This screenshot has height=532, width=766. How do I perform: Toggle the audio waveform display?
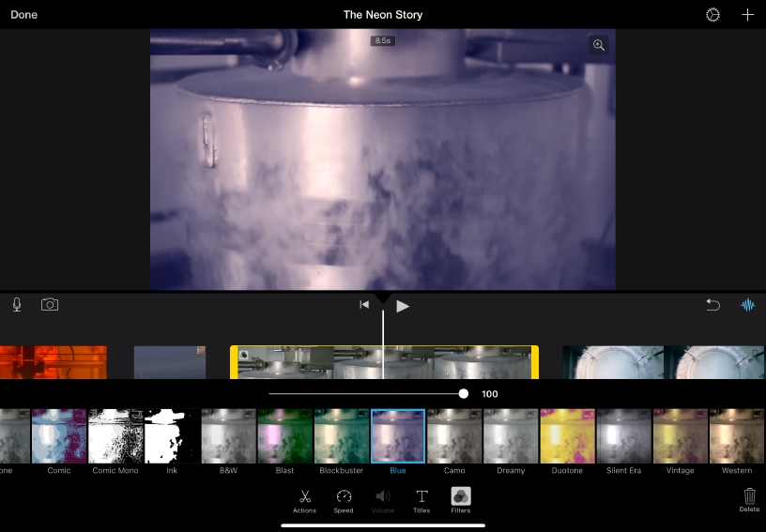(747, 305)
